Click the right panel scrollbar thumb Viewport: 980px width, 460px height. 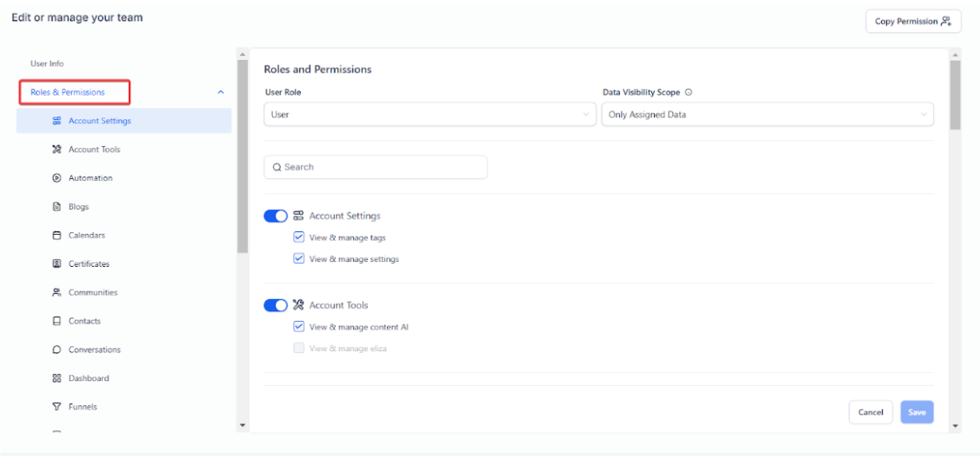point(955,95)
